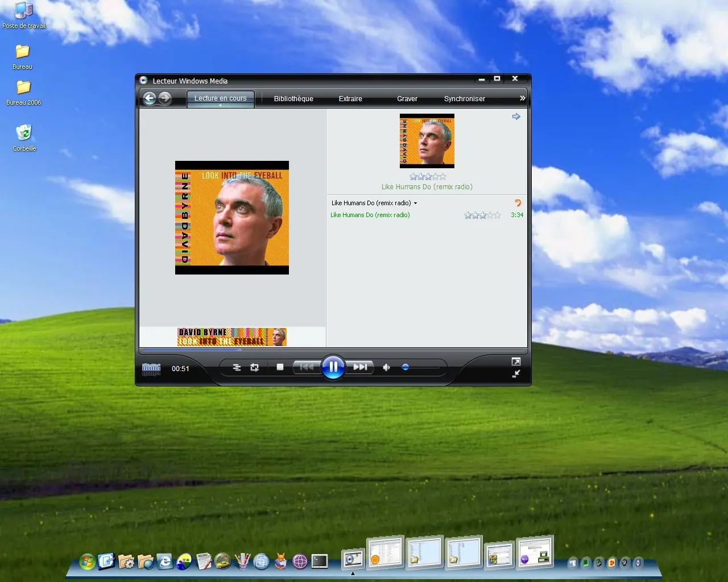Open the blue stacked squares dock icon
Image resolution: width=728 pixels, height=582 pixels.
click(262, 562)
